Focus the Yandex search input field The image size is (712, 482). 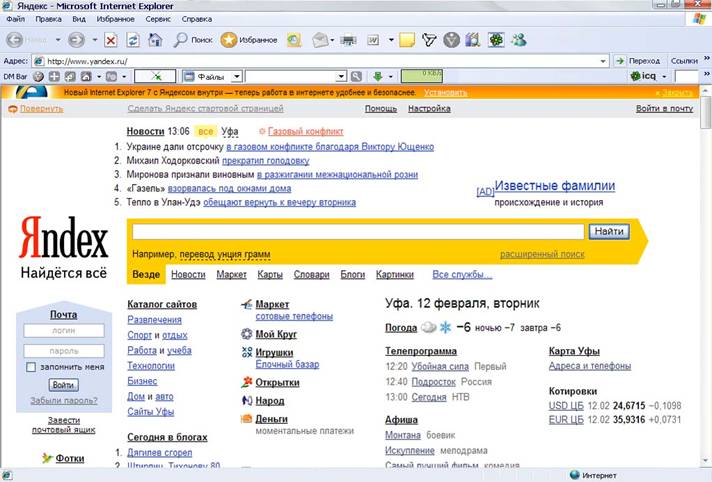pos(358,232)
